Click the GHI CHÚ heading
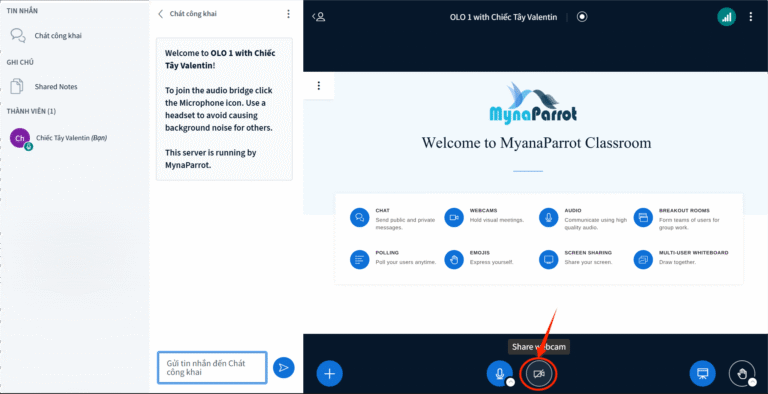 coord(20,62)
